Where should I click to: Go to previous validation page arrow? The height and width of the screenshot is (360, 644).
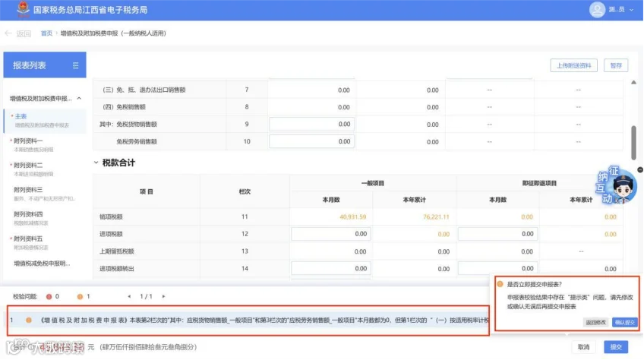pos(129,296)
